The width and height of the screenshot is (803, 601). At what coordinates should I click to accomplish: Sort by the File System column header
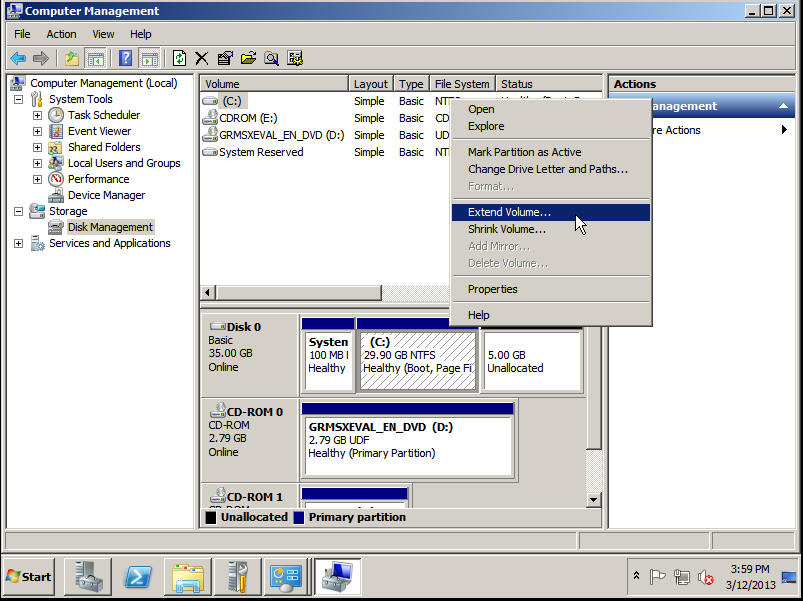(462, 84)
